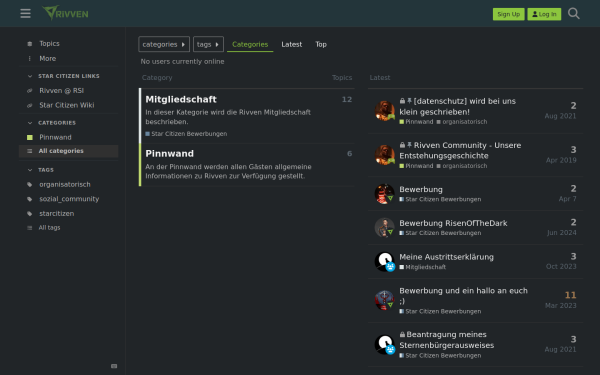Click the organisatorisch tag icon in sidebar
Image resolution: width=600 pixels, height=375 pixels.
(x=30, y=184)
